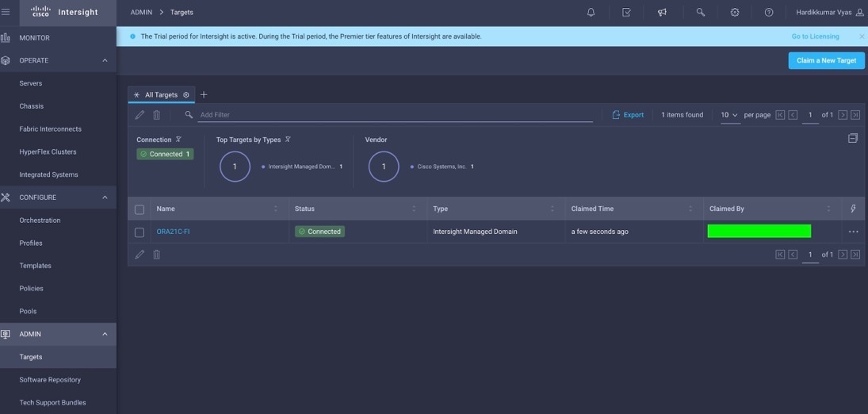This screenshot has height=414, width=868.
Task: Click the Connected status badge in row
Action: [x=319, y=232]
